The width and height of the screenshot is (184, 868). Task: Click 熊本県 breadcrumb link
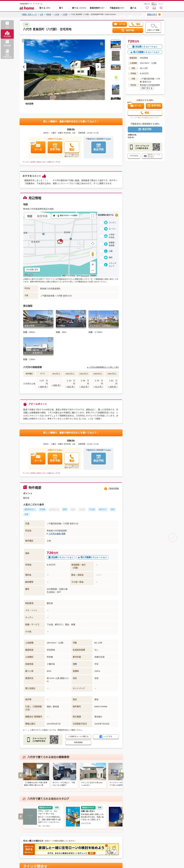pyautogui.click(x=49, y=14)
